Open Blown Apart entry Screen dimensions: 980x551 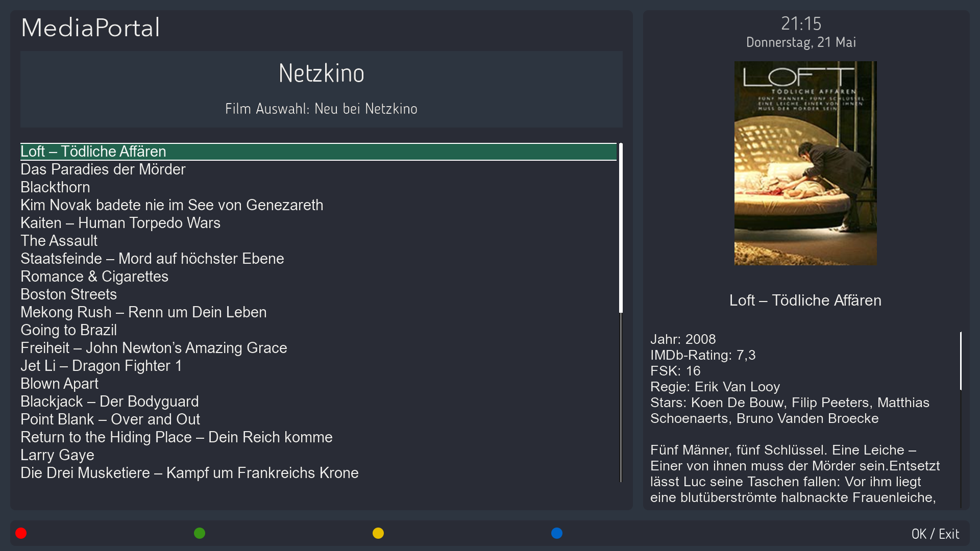tap(59, 384)
